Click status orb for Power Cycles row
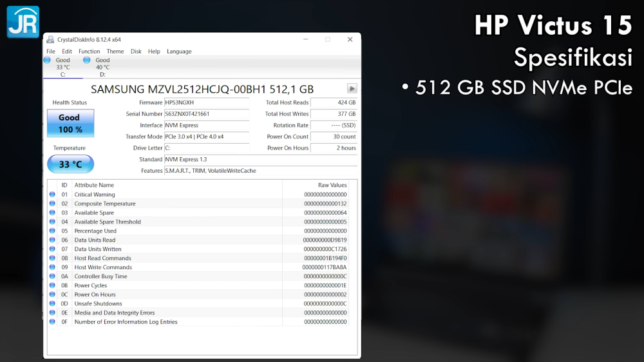The image size is (644, 362). coord(52,285)
